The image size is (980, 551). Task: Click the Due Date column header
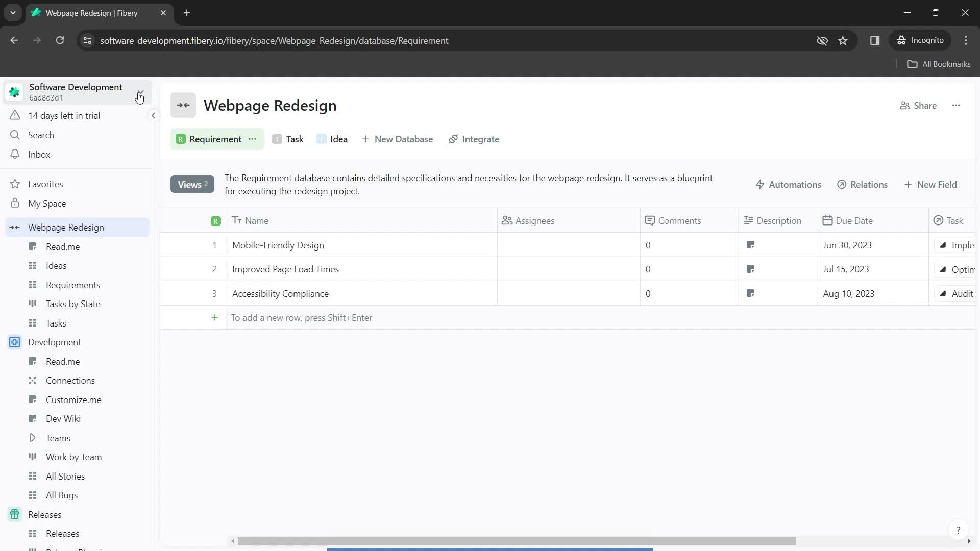tap(873, 220)
